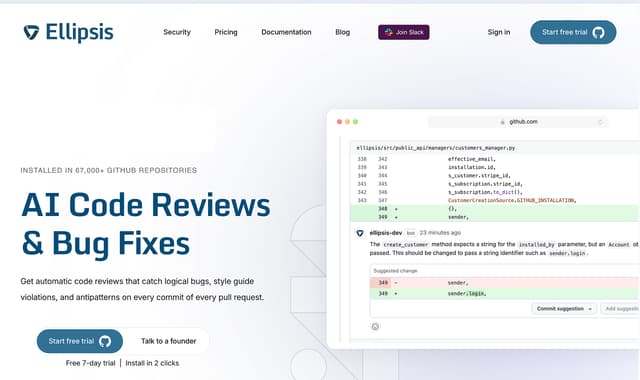
Task: Click the Join Slack button
Action: point(404,32)
